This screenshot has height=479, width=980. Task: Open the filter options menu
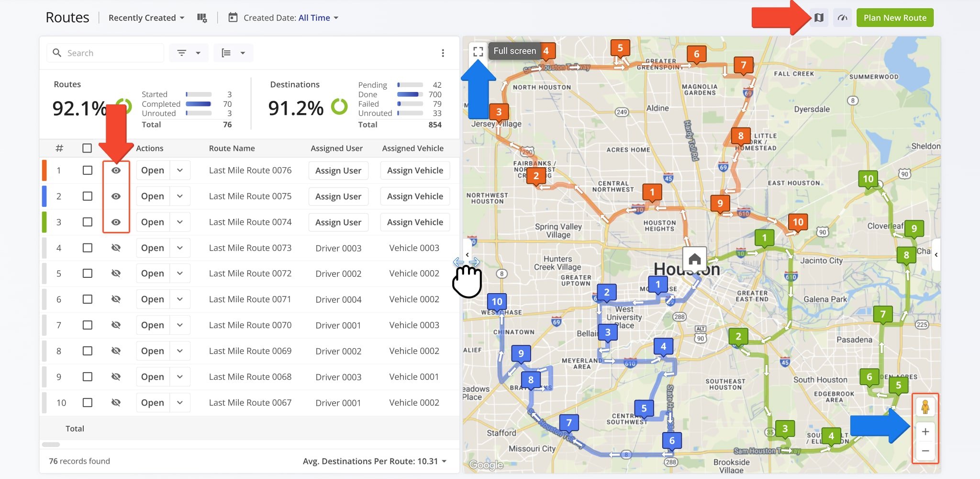[189, 53]
